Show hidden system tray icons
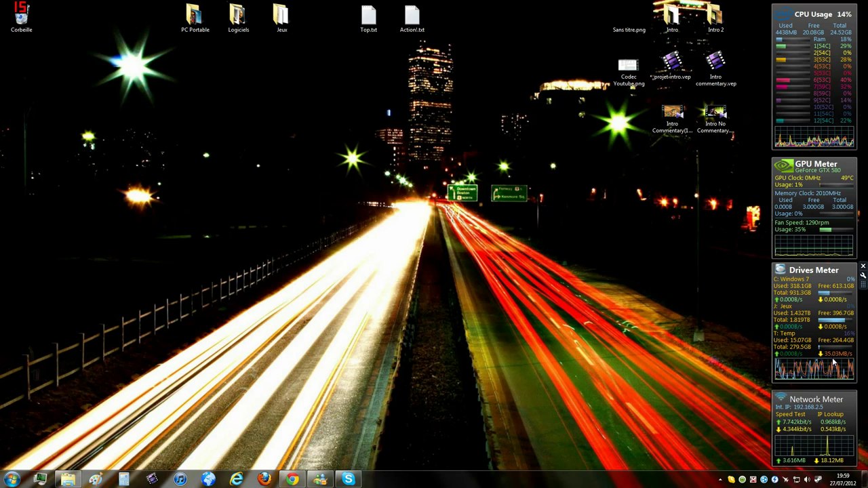The image size is (868, 488). [x=720, y=480]
